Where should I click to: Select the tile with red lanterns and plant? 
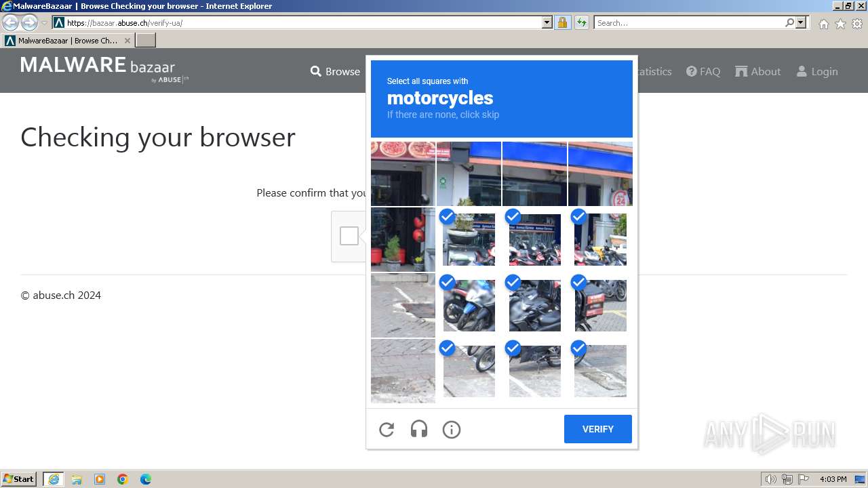(403, 239)
